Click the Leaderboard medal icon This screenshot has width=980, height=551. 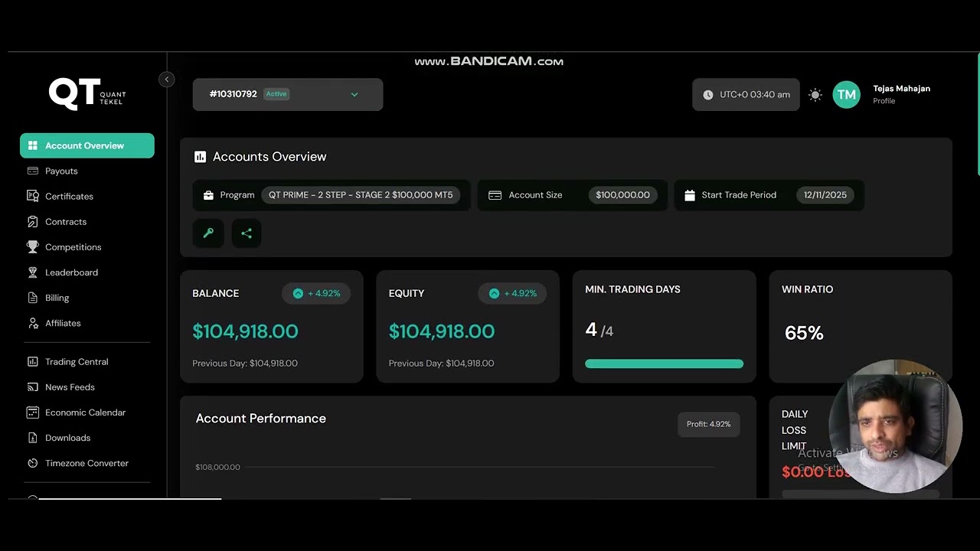click(33, 272)
